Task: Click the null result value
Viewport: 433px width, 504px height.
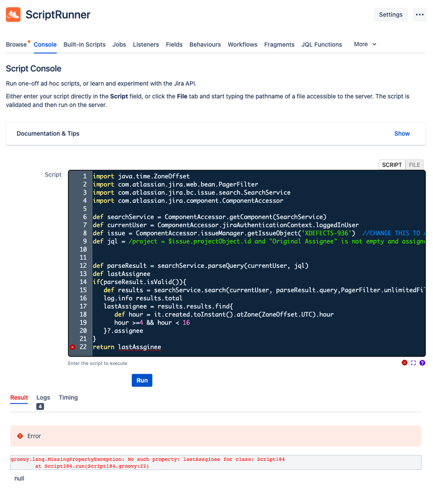Action: [x=19, y=478]
